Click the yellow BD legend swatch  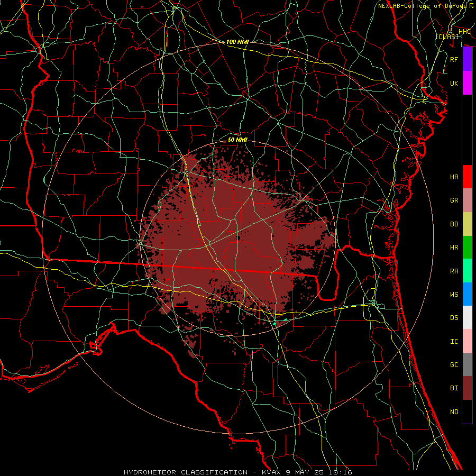pyautogui.click(x=467, y=224)
